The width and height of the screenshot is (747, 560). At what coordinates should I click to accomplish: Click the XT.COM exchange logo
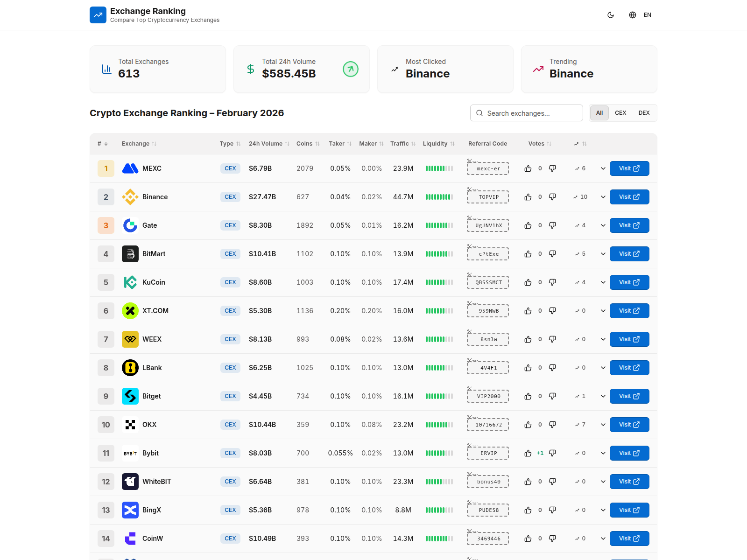tap(130, 311)
